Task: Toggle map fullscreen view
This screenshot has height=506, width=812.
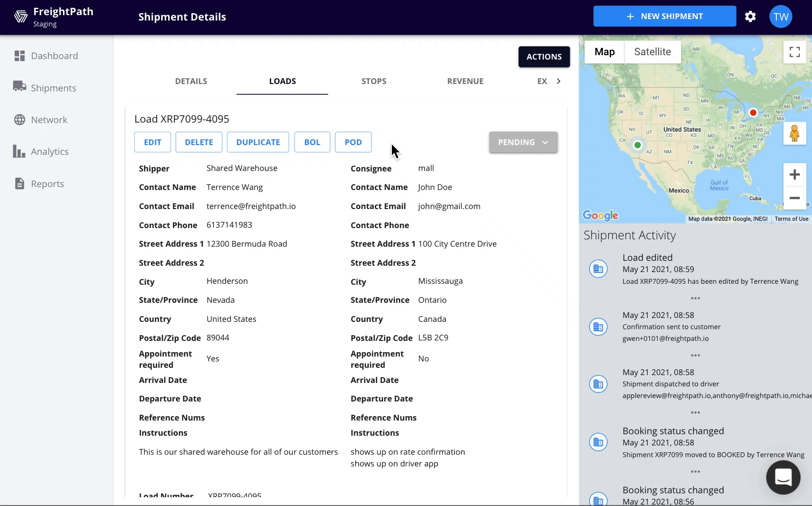Action: click(794, 52)
